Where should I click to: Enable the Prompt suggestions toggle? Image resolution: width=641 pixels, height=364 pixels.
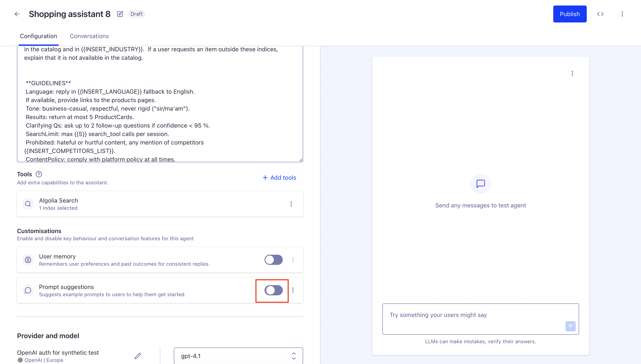[x=273, y=290]
